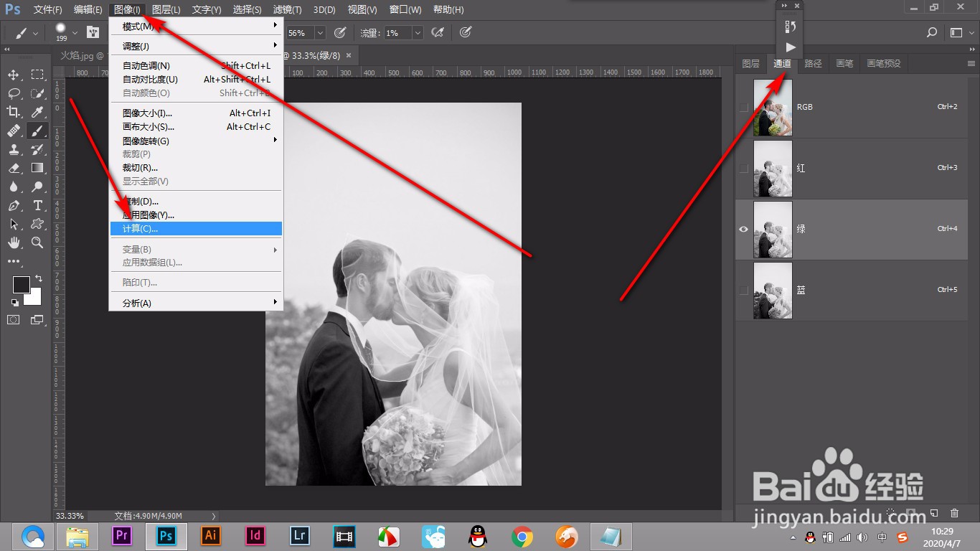980x551 pixels.
Task: Open the 流量 1% flow dropdown
Action: [417, 33]
